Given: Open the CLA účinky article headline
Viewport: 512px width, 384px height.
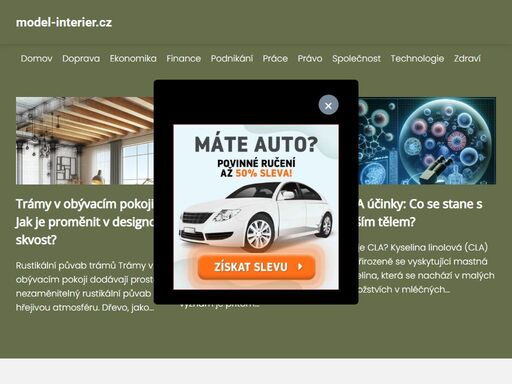Looking at the screenshot, I should click(420, 213).
